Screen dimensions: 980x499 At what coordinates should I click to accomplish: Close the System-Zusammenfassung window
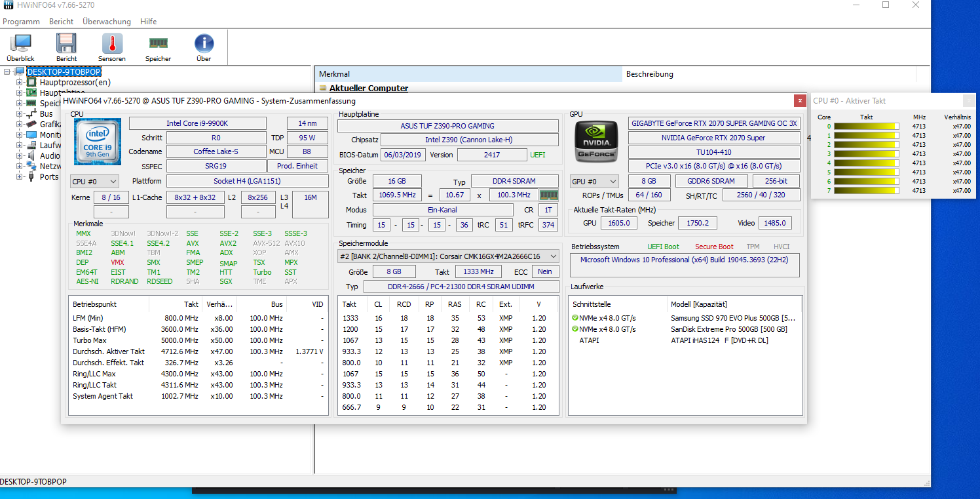tap(799, 101)
